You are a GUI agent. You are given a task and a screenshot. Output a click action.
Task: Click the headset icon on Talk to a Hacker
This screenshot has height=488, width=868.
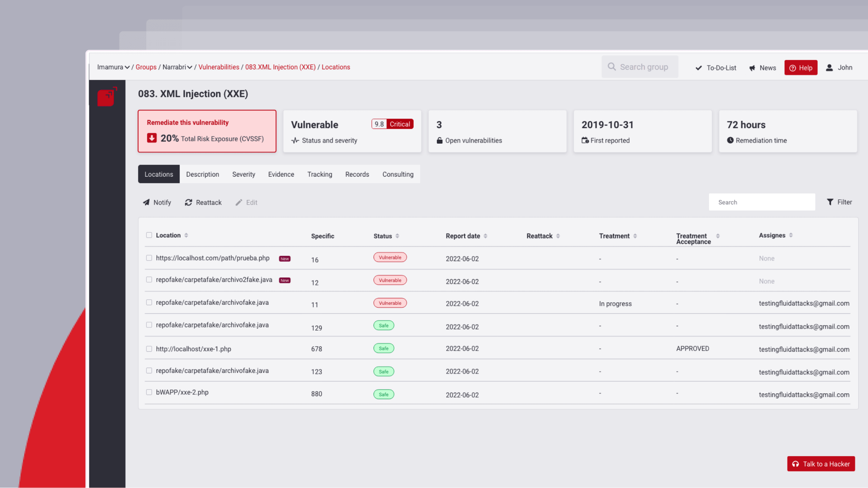click(795, 464)
